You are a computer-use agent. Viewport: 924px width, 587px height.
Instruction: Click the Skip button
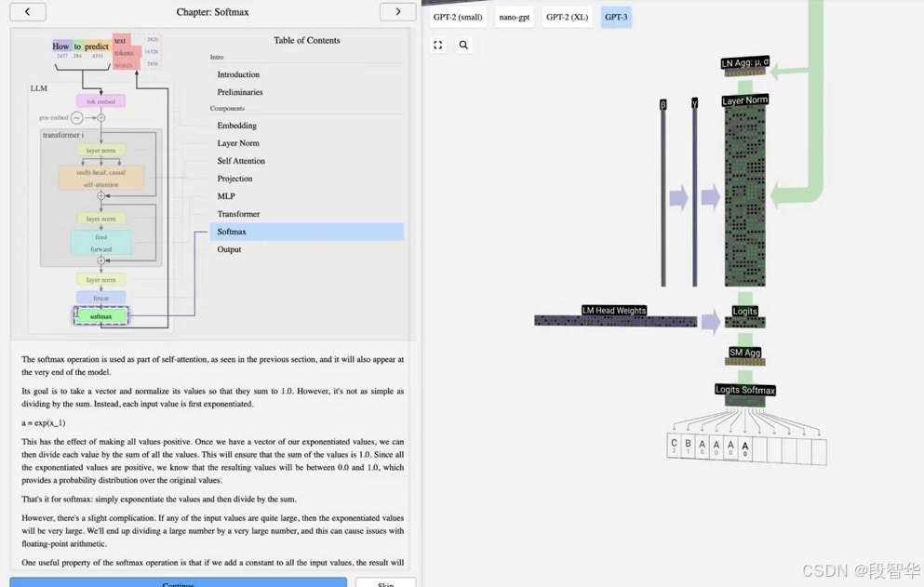[385, 582]
